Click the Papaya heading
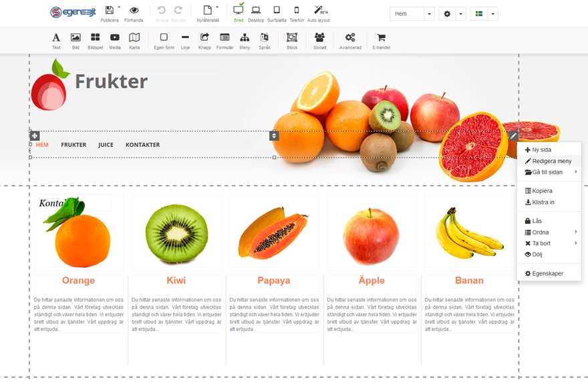Screen dimensions: 588x382 274,280
